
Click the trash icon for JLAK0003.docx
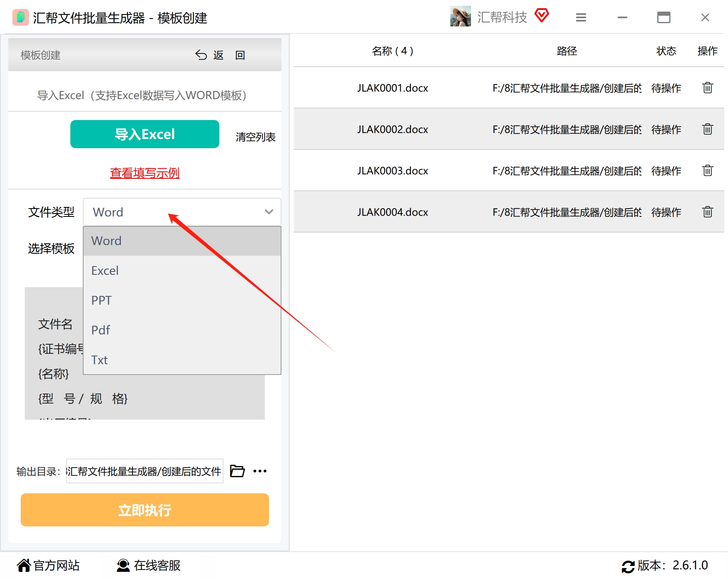click(x=707, y=171)
